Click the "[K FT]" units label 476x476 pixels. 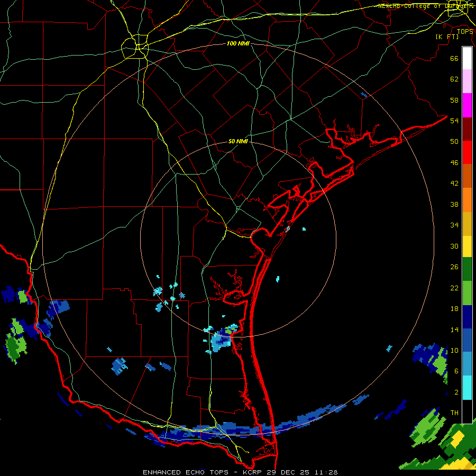[x=447, y=36]
